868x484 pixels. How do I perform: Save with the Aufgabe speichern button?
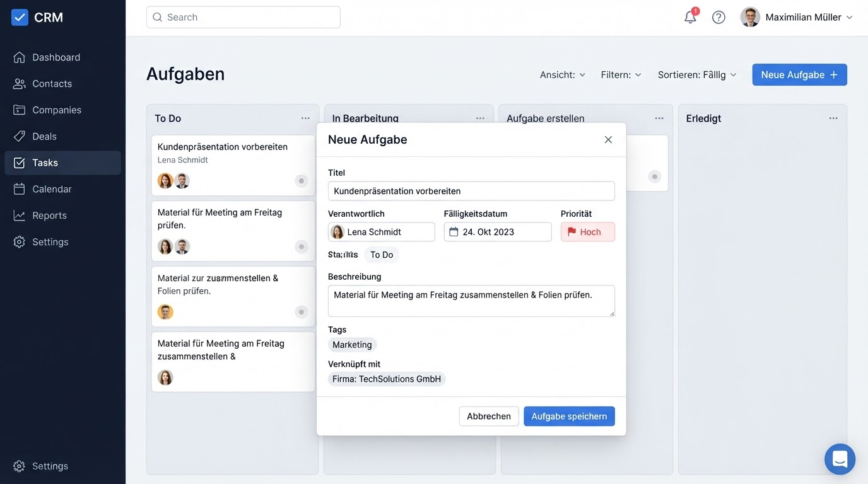569,416
